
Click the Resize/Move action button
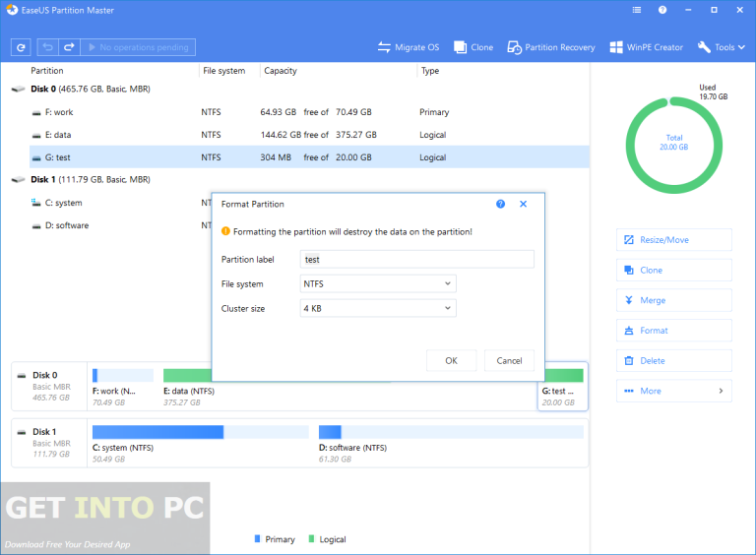point(674,240)
